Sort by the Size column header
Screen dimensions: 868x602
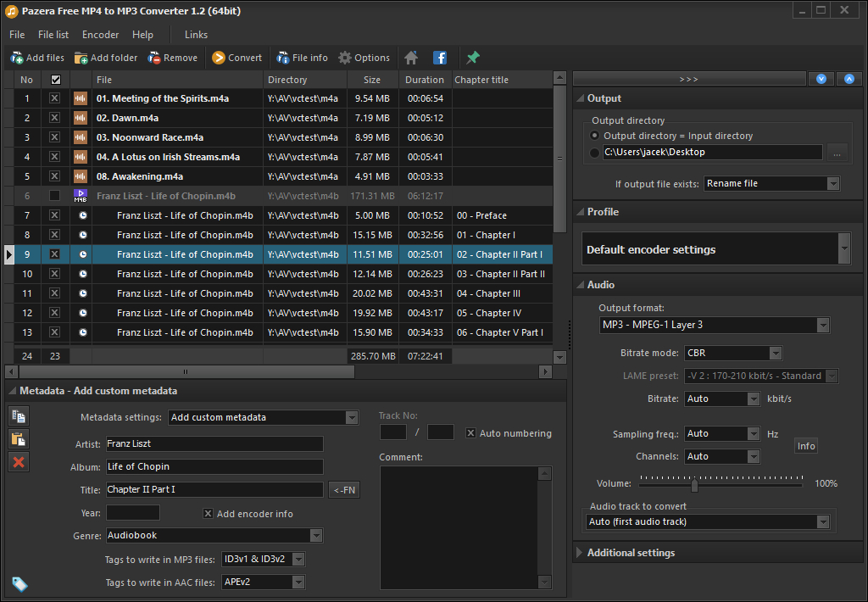[x=372, y=80]
